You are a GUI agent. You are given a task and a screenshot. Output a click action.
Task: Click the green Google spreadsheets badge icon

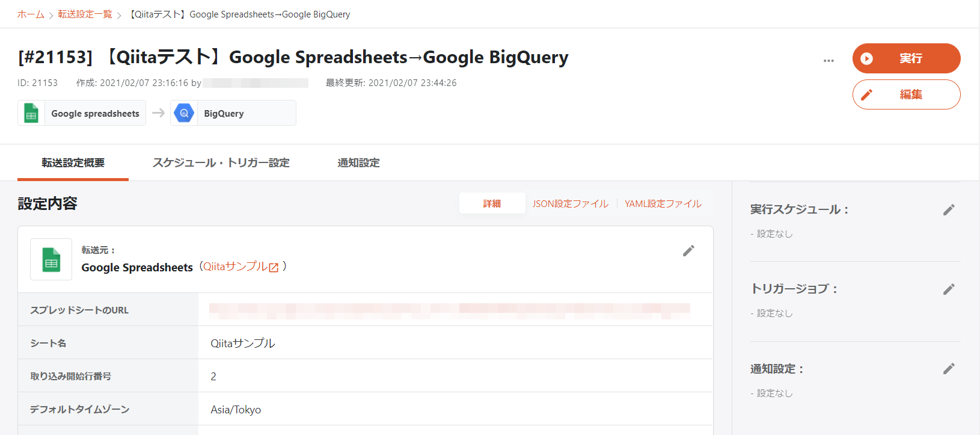pyautogui.click(x=31, y=113)
